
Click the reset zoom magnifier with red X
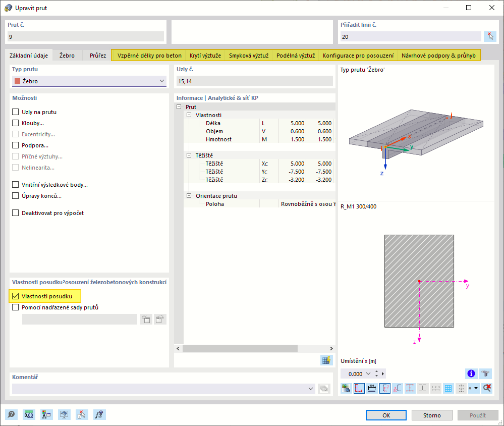pos(487,388)
